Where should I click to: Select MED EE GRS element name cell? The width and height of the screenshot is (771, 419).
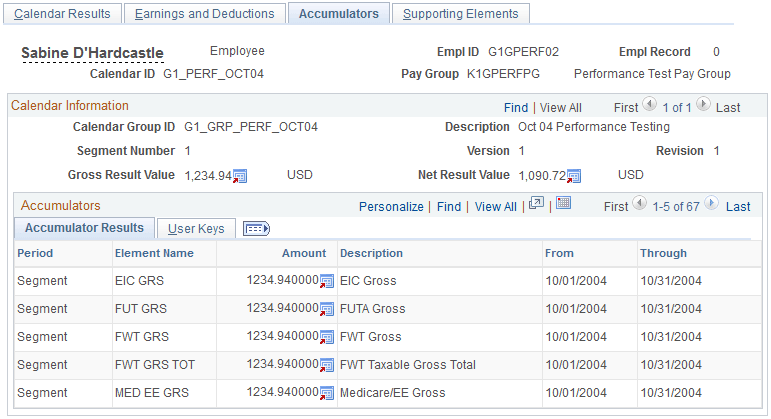[x=152, y=393]
